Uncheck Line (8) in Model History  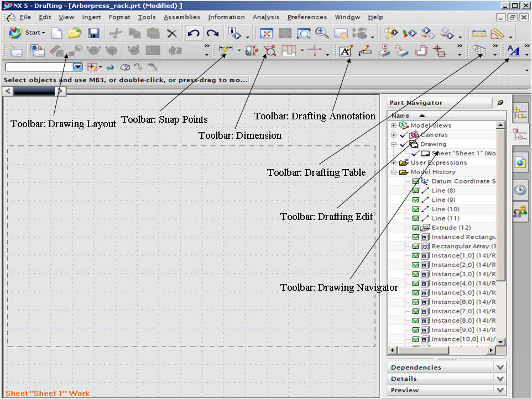[x=415, y=191]
